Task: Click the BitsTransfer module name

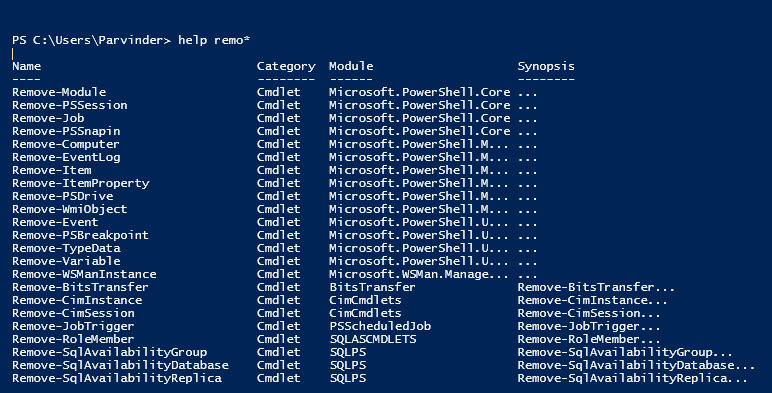Action: (372, 287)
